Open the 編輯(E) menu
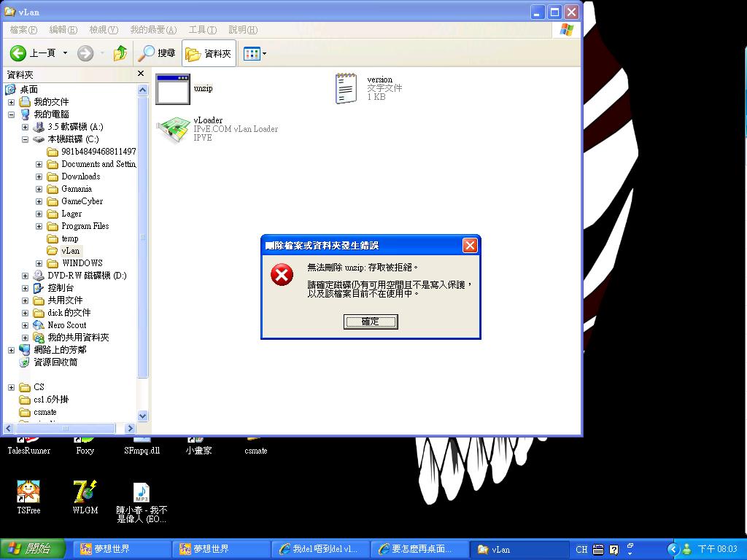Screen dimensions: 747x560 tap(63, 30)
